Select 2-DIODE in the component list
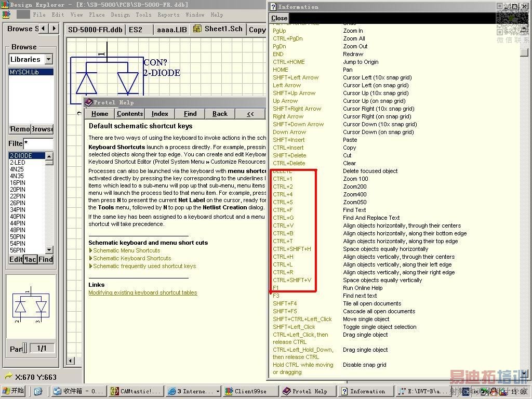 27,156
